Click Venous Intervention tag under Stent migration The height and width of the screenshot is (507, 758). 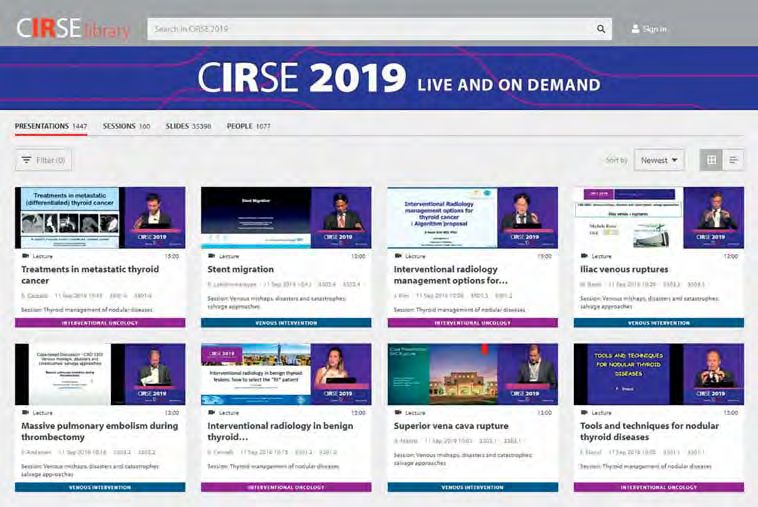click(x=286, y=322)
